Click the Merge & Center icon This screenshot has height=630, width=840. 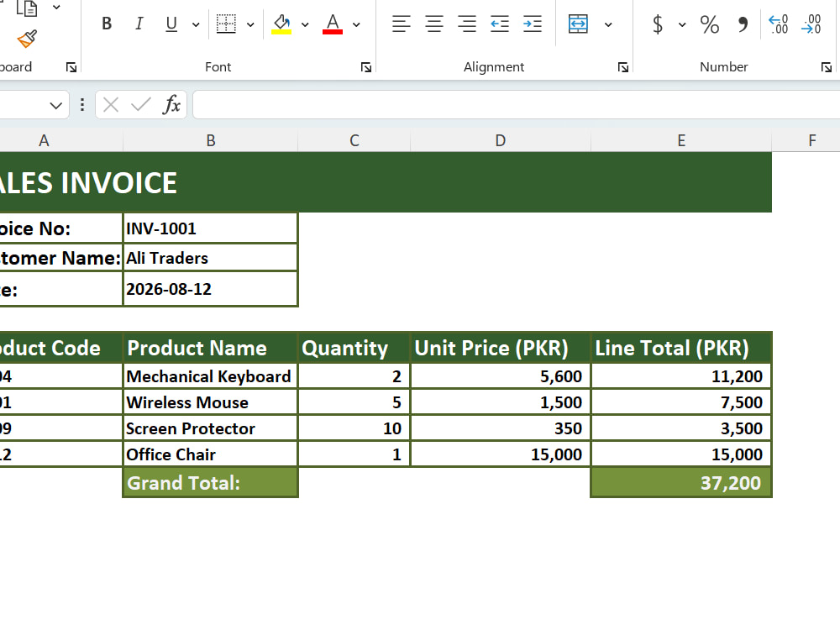[x=578, y=24]
